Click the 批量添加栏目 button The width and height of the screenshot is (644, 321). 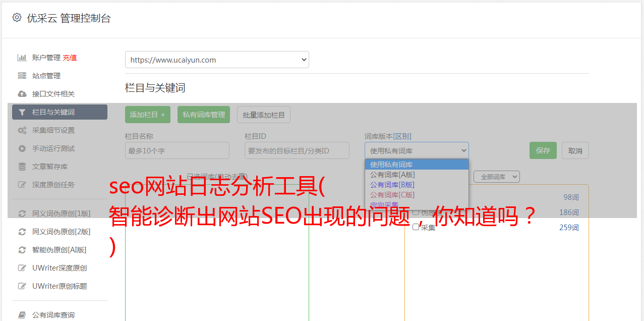click(x=264, y=115)
